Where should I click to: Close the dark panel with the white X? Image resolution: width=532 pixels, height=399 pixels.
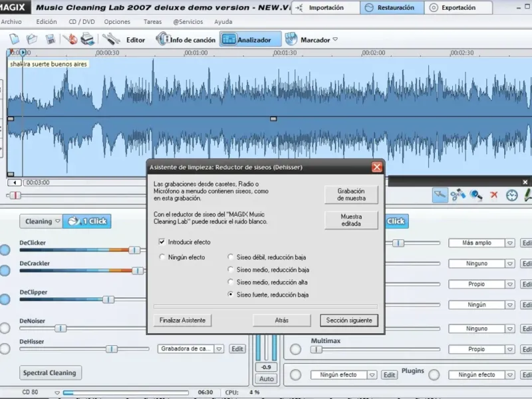coord(525,182)
